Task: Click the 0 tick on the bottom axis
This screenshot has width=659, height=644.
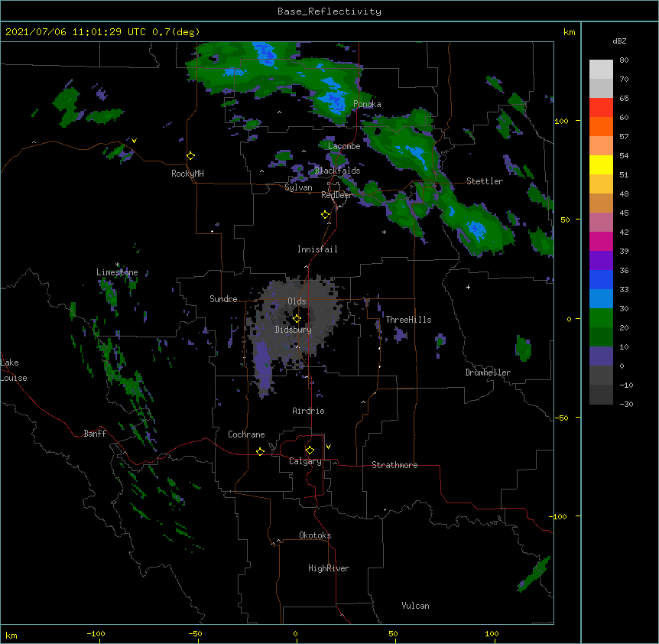Action: point(295,633)
